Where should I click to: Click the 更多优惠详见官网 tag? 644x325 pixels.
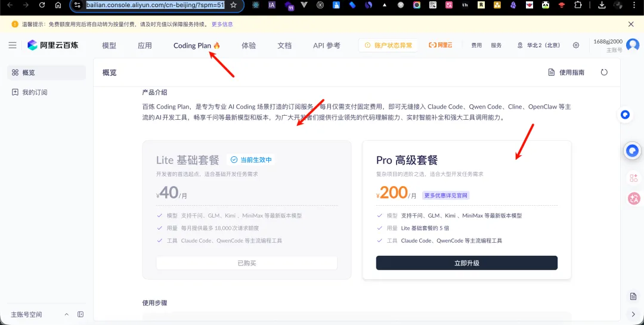click(445, 196)
